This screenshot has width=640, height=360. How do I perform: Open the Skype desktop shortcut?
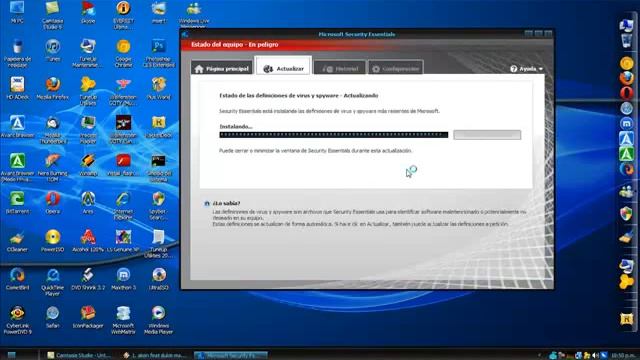[x=88, y=12]
